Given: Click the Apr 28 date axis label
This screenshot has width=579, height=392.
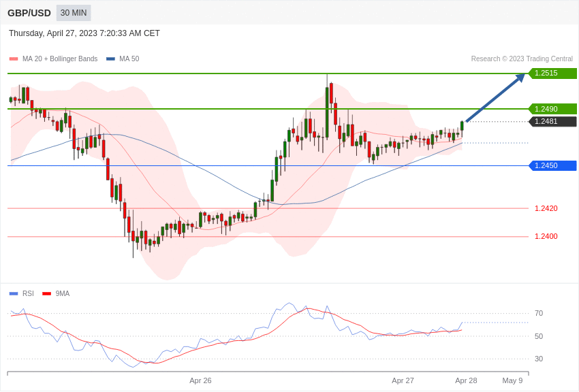Looking at the screenshot, I should tap(466, 380).
